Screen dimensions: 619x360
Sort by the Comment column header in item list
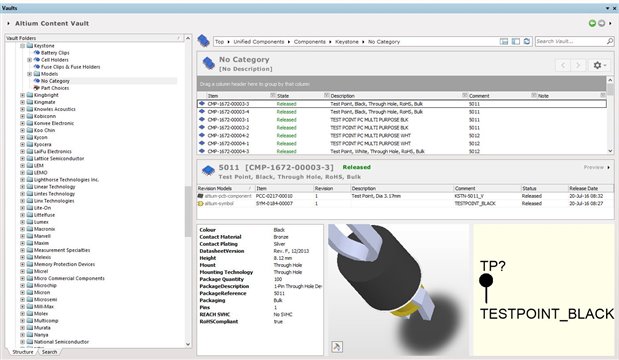pyautogui.click(x=479, y=96)
